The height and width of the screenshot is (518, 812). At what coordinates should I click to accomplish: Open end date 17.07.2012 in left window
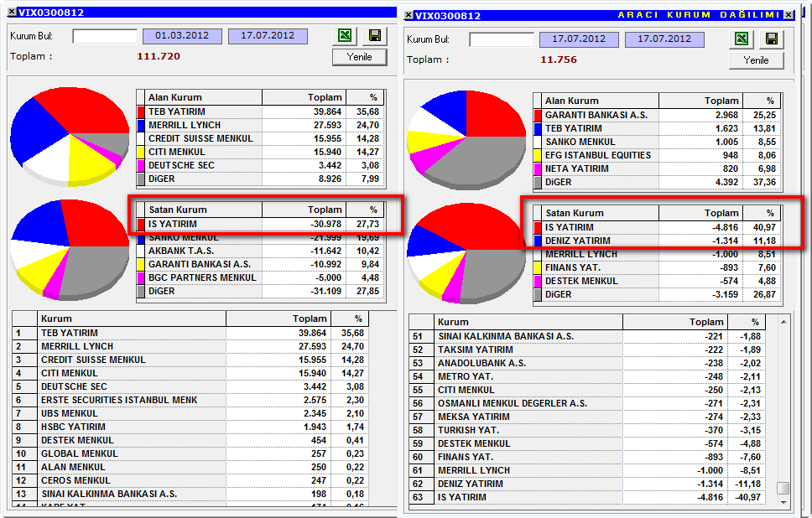268,36
